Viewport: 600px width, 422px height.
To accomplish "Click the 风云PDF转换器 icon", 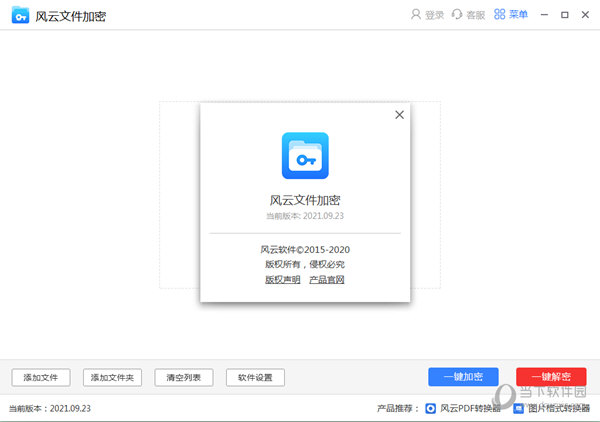I will tap(430, 409).
